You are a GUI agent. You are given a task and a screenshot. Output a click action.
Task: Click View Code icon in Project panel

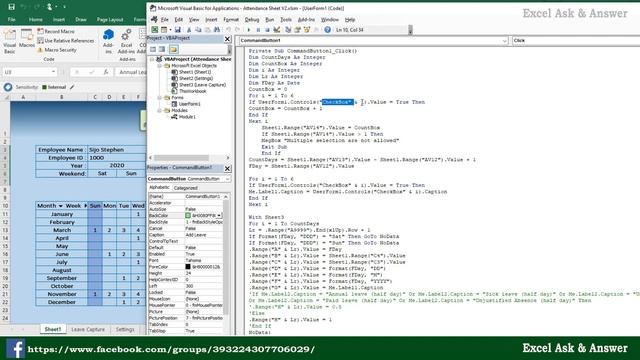tap(153, 49)
